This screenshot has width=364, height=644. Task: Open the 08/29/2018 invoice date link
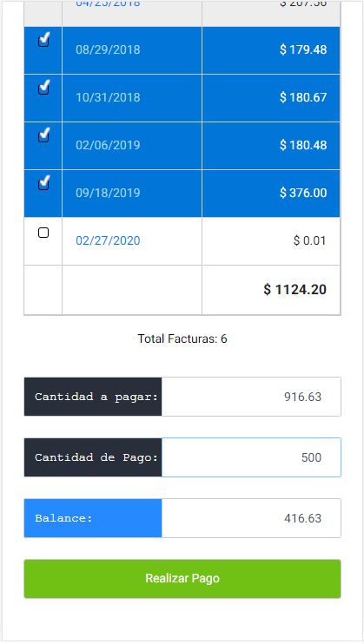108,49
